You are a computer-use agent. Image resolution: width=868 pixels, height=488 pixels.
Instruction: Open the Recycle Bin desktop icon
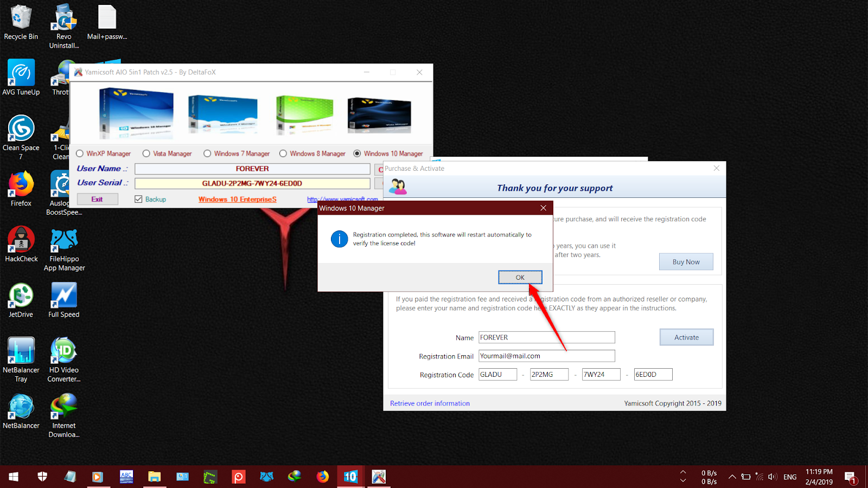pos(21,23)
